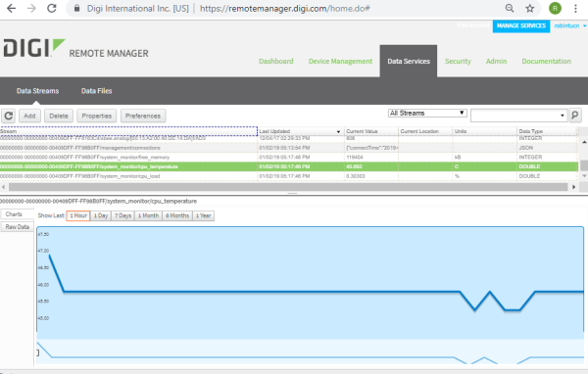This screenshot has height=374, width=588.
Task: Bookmark this page with the star icon
Action: (x=529, y=8)
